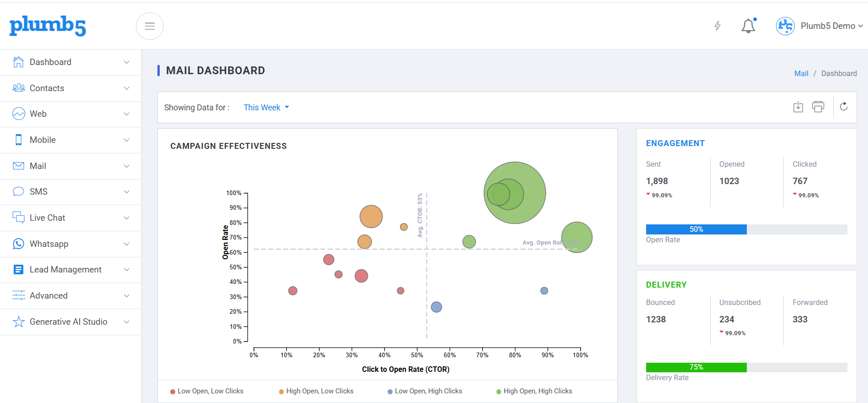Screen dimensions: 868x403
Task: Open the notifications bell icon
Action: coord(749,26)
